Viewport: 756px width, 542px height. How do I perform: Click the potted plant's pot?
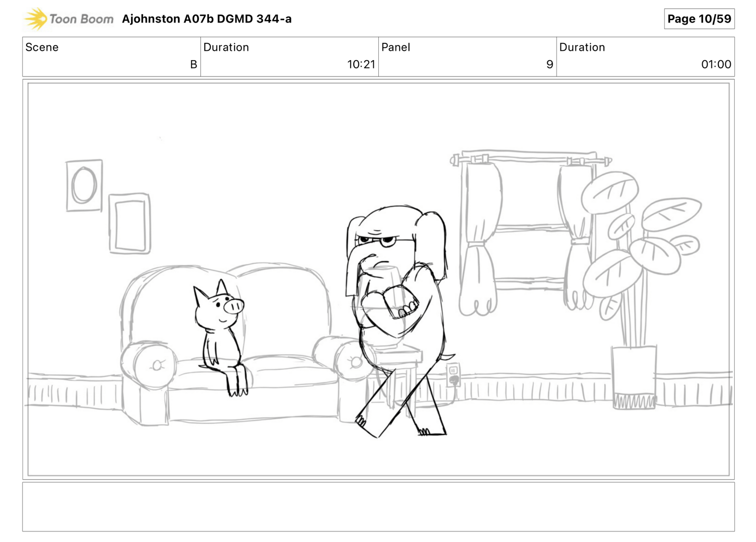pos(634,377)
